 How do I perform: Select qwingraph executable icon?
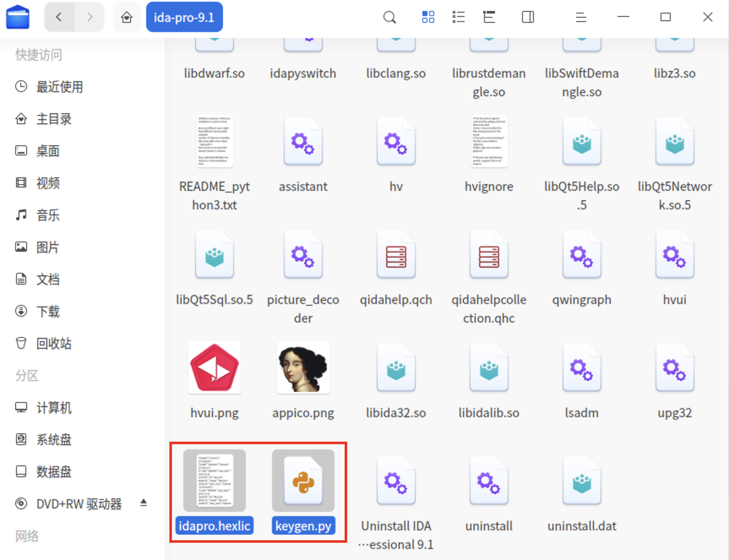(x=582, y=255)
